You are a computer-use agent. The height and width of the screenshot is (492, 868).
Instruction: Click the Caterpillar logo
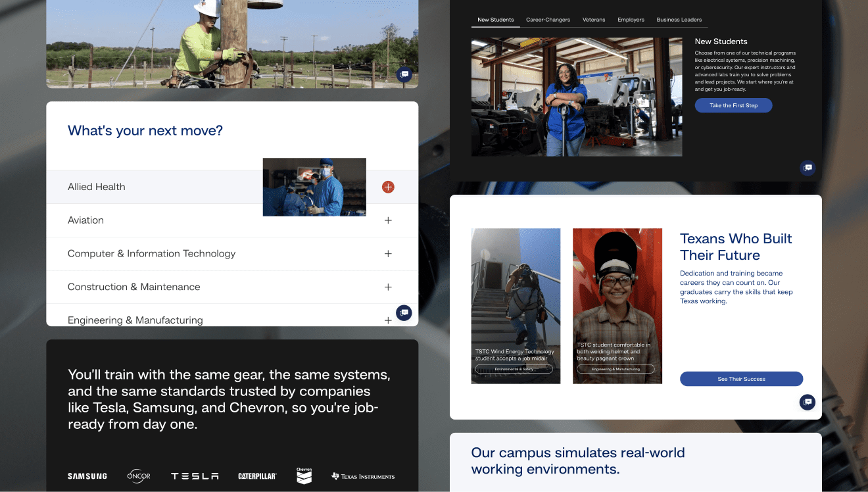pyautogui.click(x=257, y=476)
